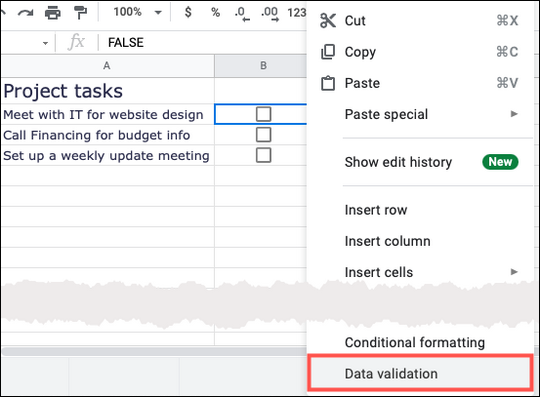This screenshot has width=540, height=397.
Task: Check box for Meet with IT task
Action: [x=263, y=114]
